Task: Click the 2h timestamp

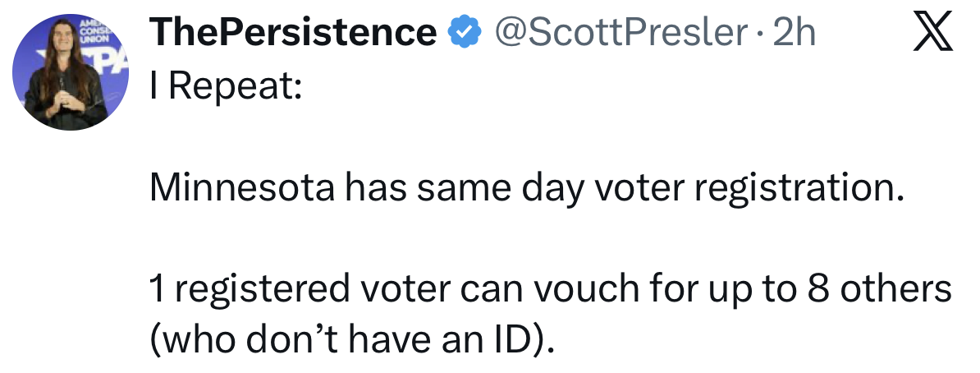Action: pyautogui.click(x=795, y=33)
